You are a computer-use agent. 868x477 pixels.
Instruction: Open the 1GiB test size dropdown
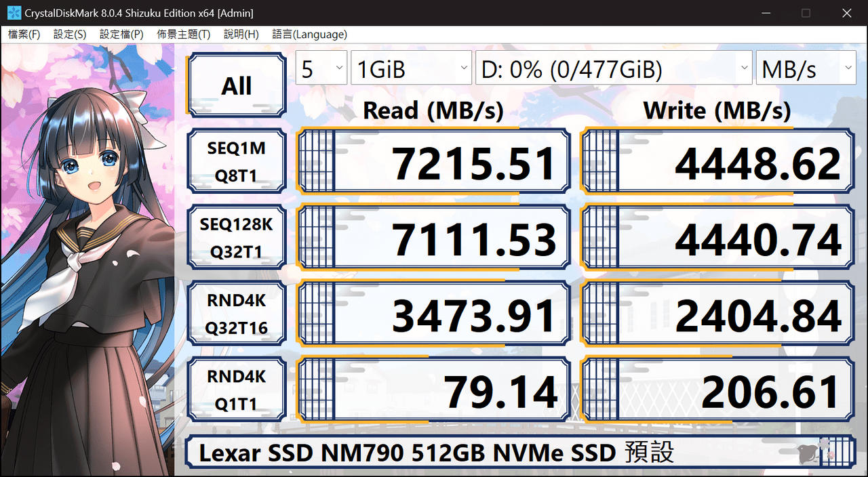click(x=412, y=68)
